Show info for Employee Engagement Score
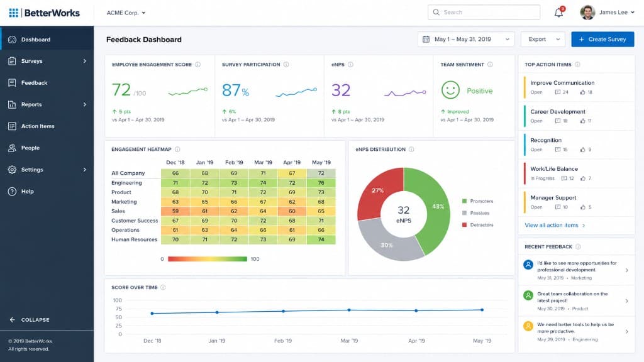Image resolution: width=644 pixels, height=362 pixels. [197, 65]
